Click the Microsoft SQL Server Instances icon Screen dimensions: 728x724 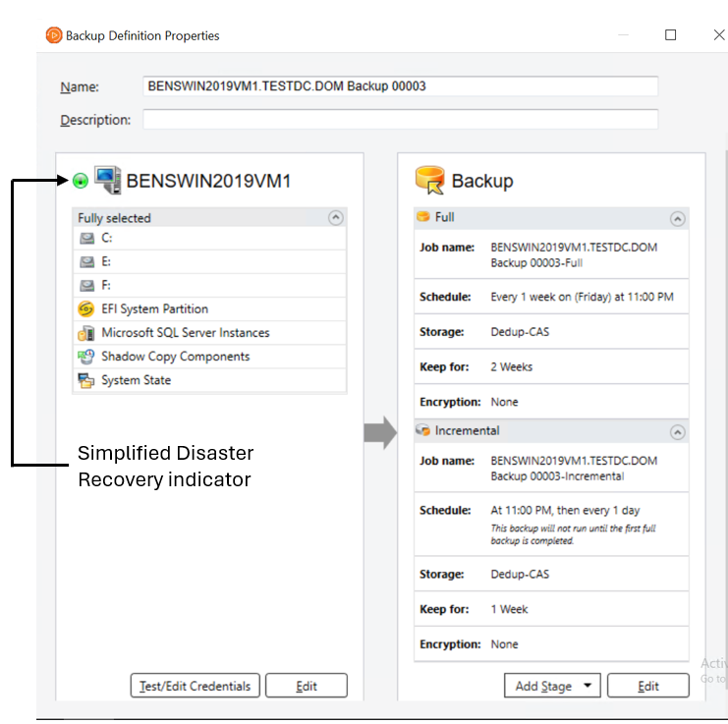[86, 333]
